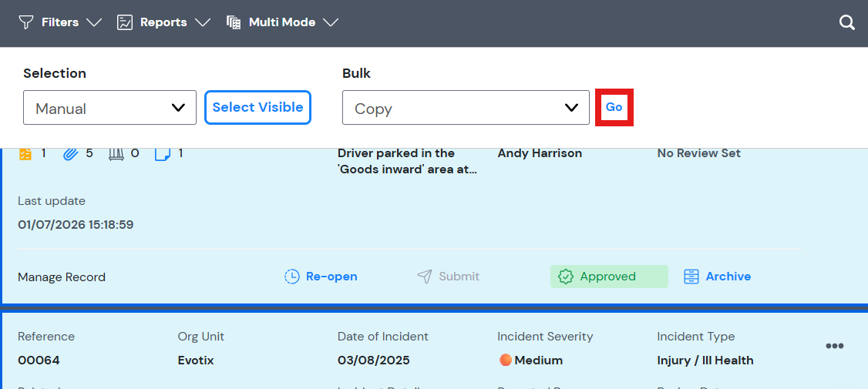The height and width of the screenshot is (389, 868).
Task: Click the barrier hazards icon
Action: click(x=115, y=154)
